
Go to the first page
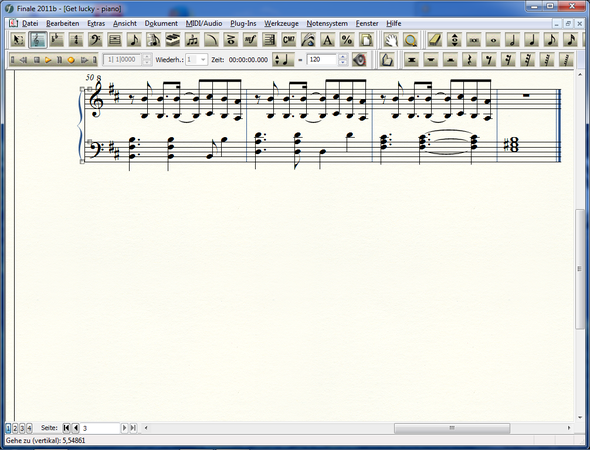(x=66, y=428)
